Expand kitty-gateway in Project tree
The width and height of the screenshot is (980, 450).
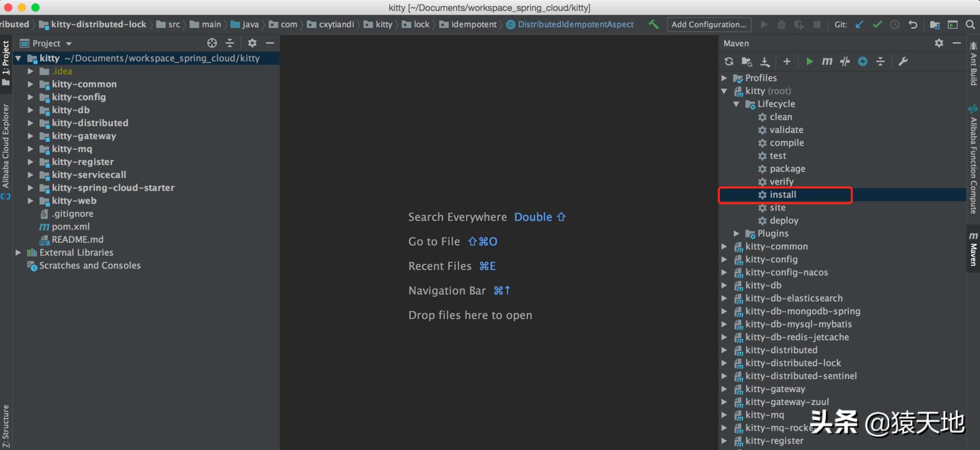click(x=31, y=136)
